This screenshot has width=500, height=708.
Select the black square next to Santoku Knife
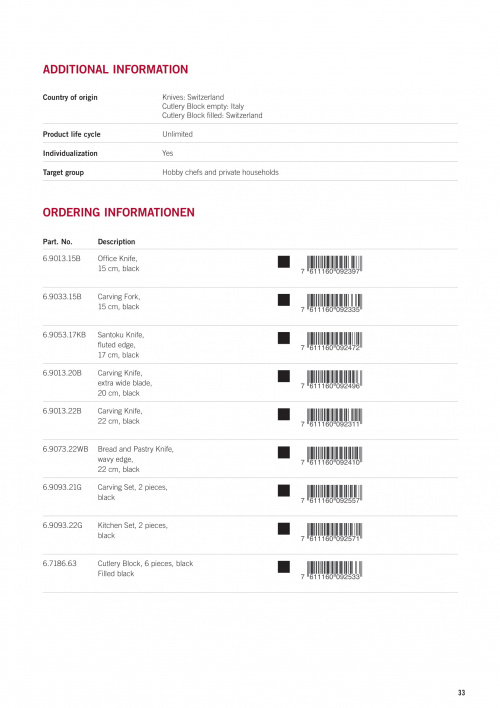coord(284,338)
